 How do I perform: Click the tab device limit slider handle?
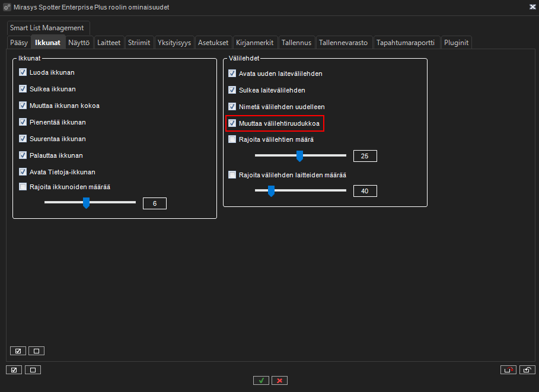pyautogui.click(x=271, y=191)
